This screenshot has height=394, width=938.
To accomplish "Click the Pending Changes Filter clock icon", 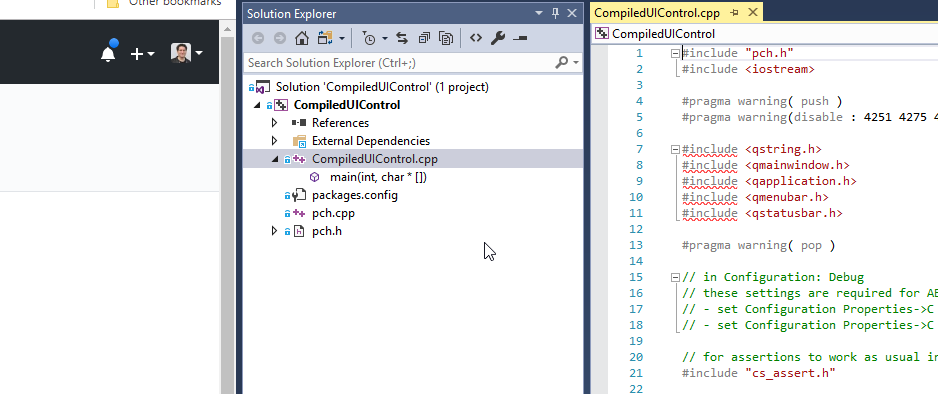I will 369,38.
